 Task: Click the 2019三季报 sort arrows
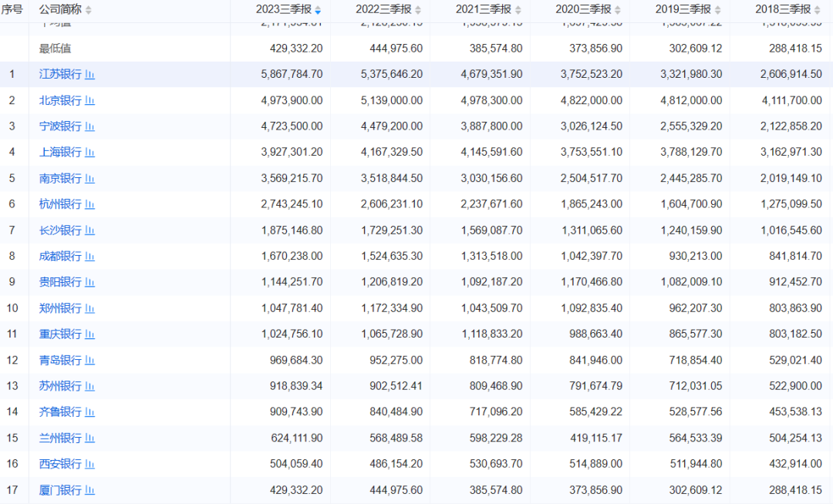pos(718,10)
